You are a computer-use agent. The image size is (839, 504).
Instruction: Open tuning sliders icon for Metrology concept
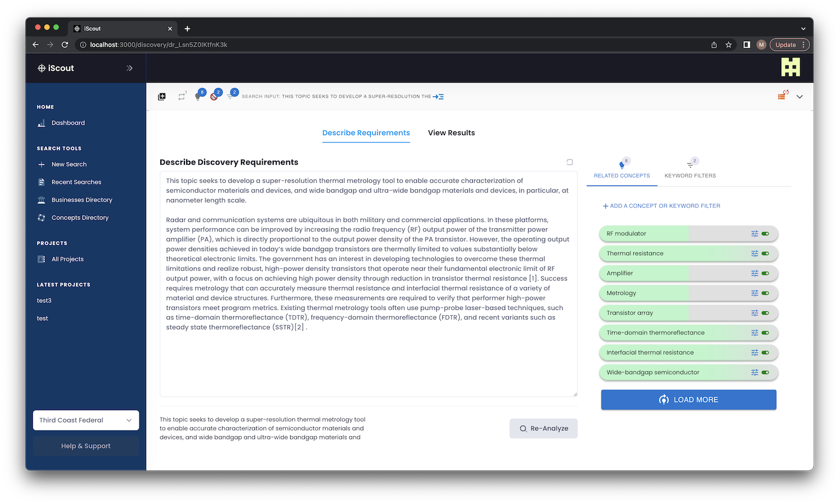click(754, 293)
